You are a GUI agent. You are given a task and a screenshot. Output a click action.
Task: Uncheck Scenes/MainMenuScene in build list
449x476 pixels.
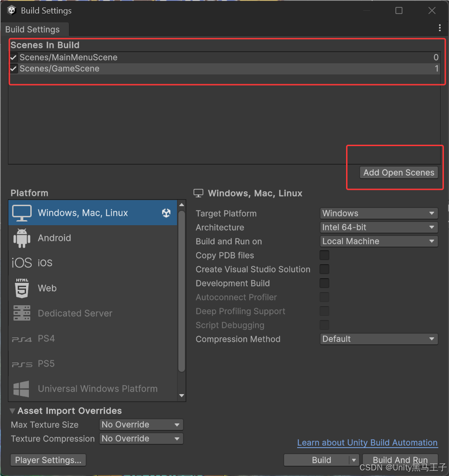13,57
